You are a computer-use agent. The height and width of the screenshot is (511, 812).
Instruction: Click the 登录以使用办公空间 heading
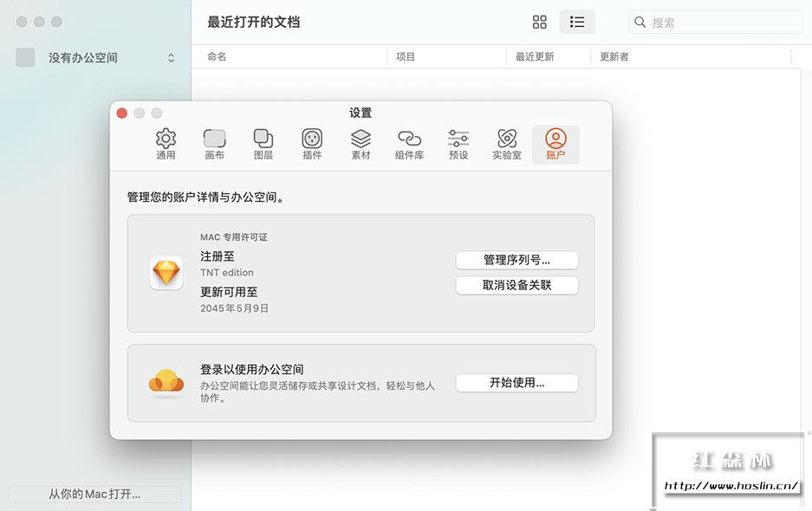[x=251, y=369]
